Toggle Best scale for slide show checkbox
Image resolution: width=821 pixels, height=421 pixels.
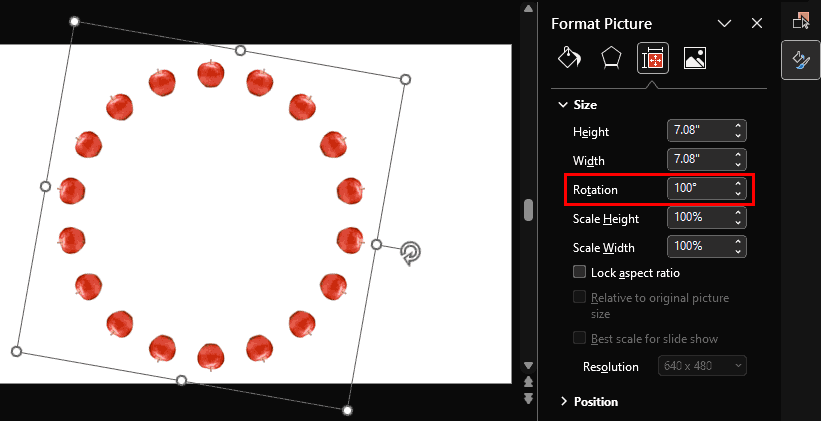[579, 338]
